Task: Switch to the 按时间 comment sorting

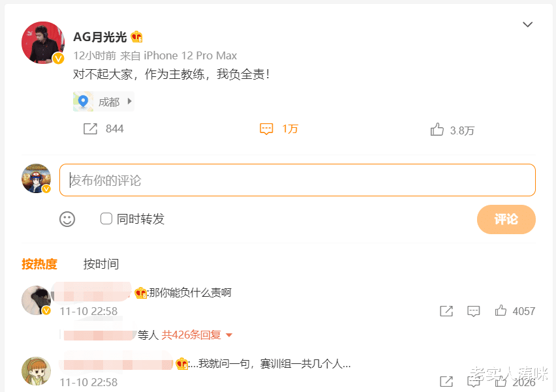Action: pos(101,264)
